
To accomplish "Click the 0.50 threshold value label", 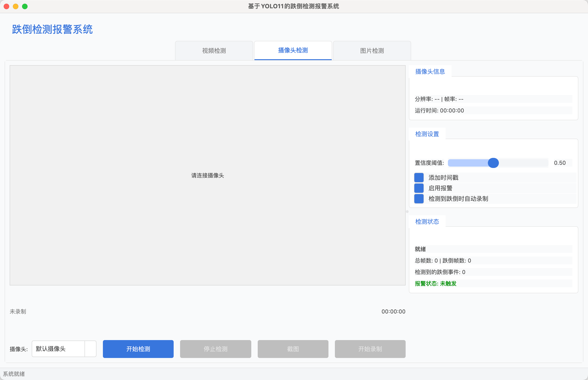I will coord(560,163).
